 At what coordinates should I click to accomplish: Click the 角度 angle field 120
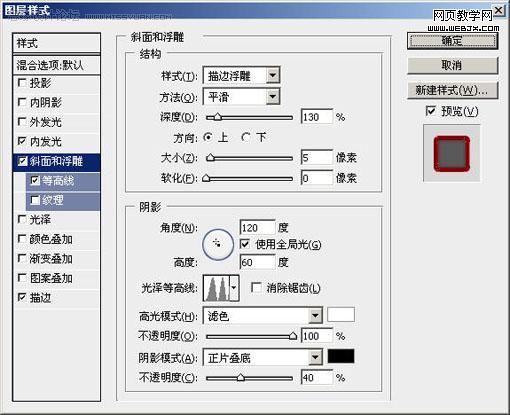click(x=258, y=228)
